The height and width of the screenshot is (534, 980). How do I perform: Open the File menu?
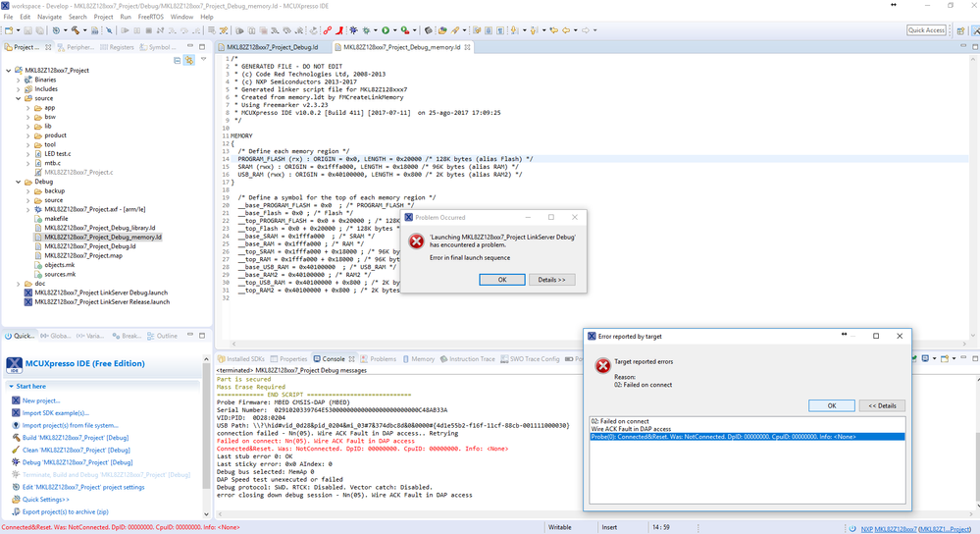(x=8, y=17)
